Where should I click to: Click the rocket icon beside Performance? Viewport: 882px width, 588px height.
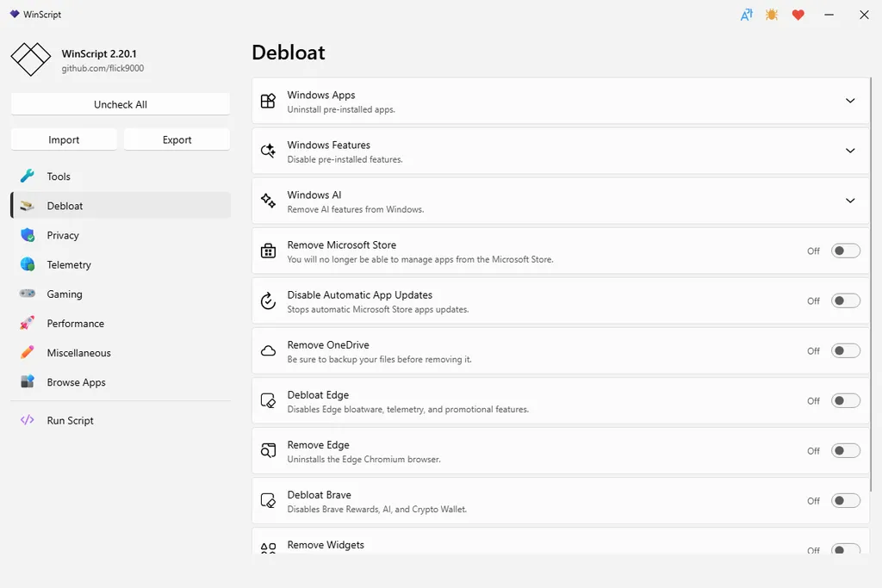(x=27, y=323)
